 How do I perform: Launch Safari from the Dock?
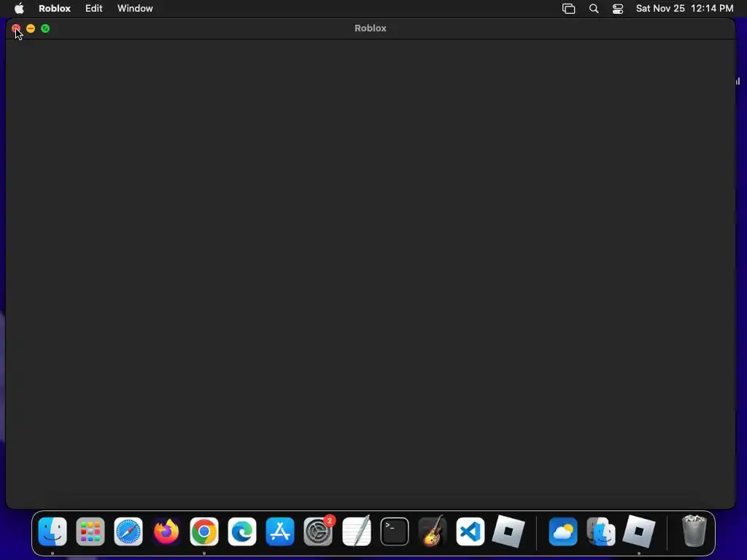128,532
